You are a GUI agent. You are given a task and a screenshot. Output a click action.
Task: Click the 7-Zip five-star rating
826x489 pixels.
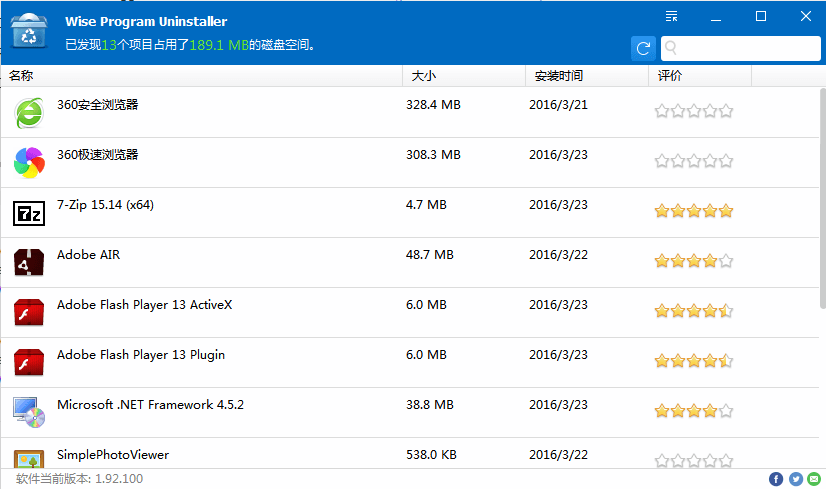[x=694, y=211]
